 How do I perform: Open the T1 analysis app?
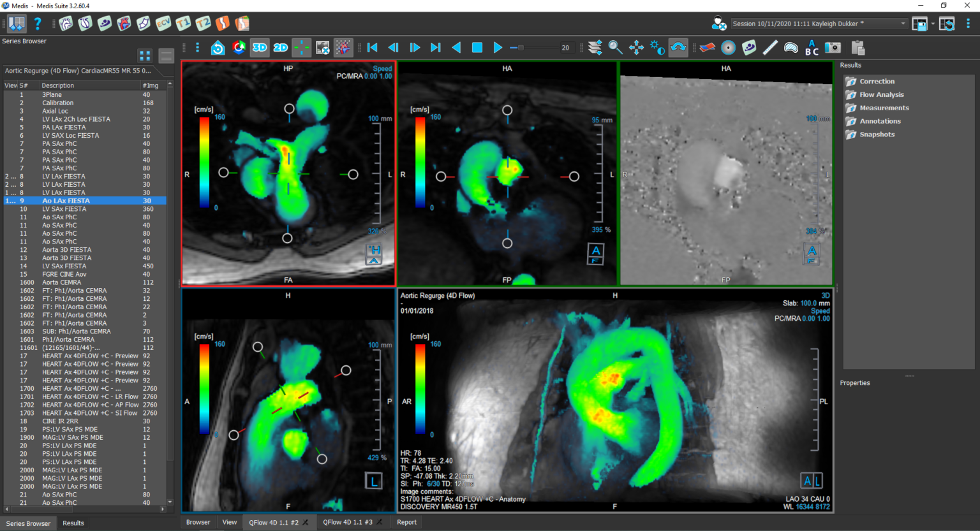pyautogui.click(x=184, y=24)
